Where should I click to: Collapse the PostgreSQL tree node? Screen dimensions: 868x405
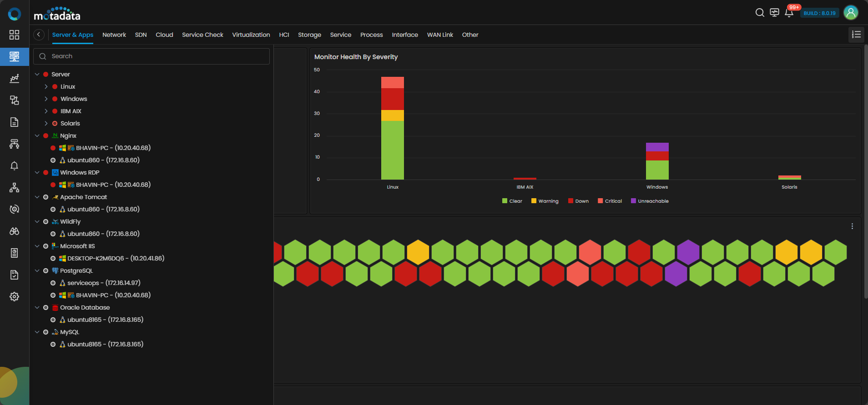pyautogui.click(x=37, y=270)
